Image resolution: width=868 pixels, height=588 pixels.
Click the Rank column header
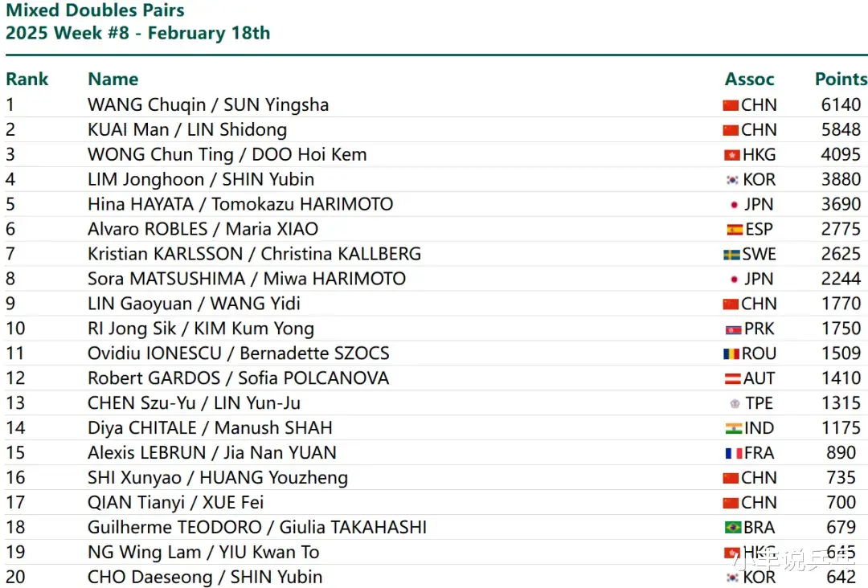(x=27, y=80)
